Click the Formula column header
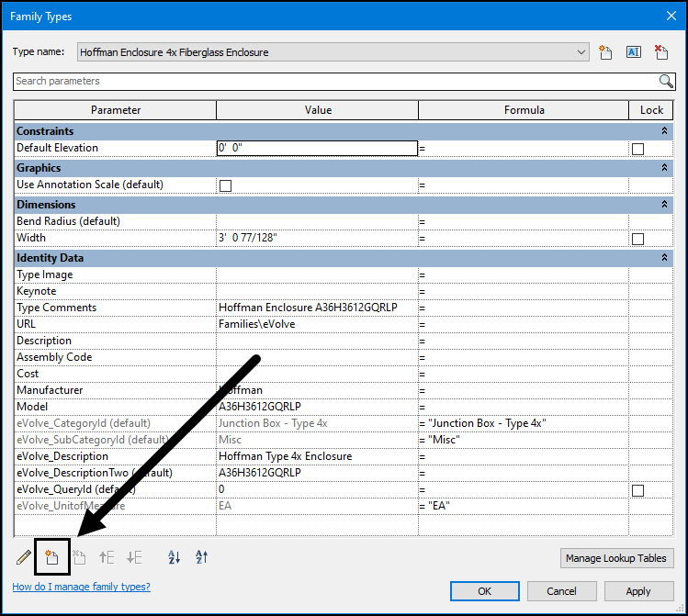 (x=524, y=110)
